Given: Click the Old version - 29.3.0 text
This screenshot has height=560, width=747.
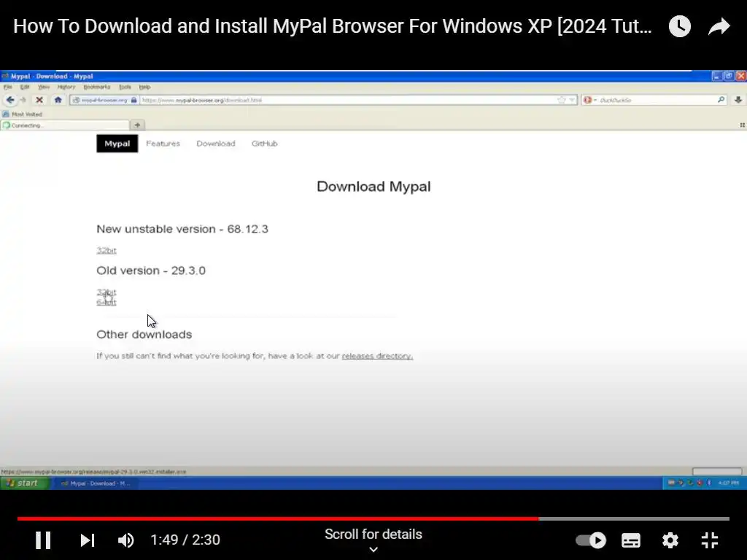Looking at the screenshot, I should click(x=151, y=271).
